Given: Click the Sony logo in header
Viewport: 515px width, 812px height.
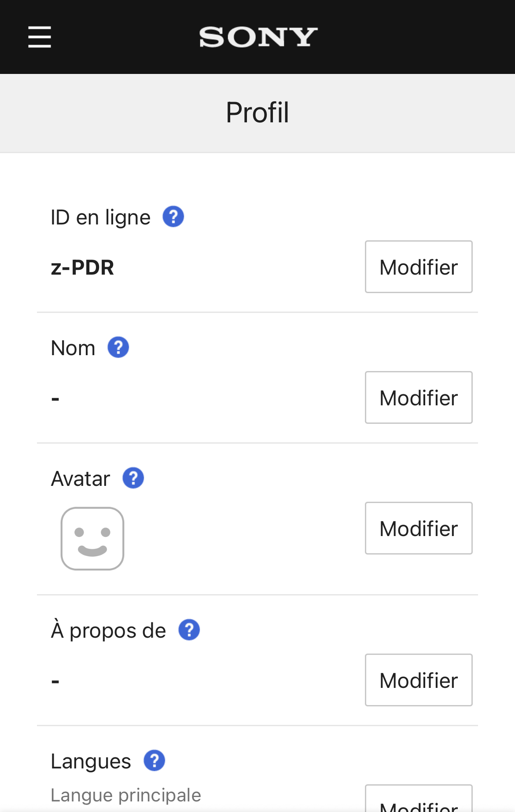Looking at the screenshot, I should click(x=258, y=37).
